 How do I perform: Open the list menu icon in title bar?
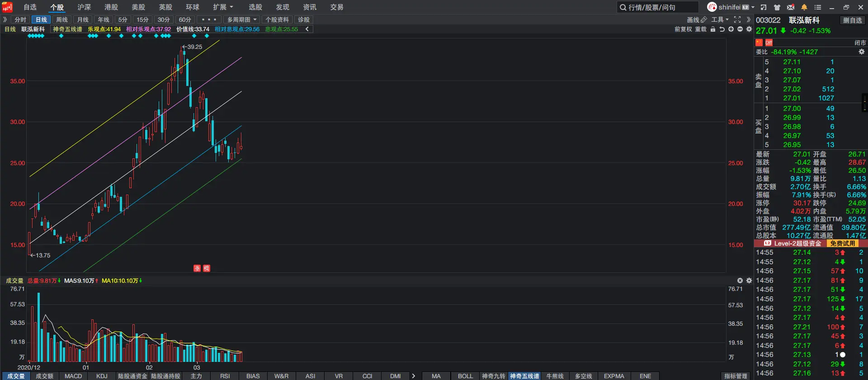click(x=818, y=7)
